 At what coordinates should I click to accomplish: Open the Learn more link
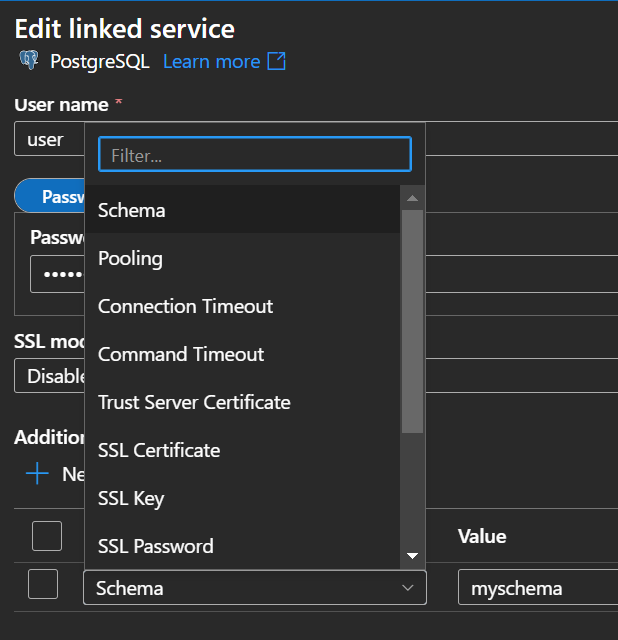tap(211, 62)
